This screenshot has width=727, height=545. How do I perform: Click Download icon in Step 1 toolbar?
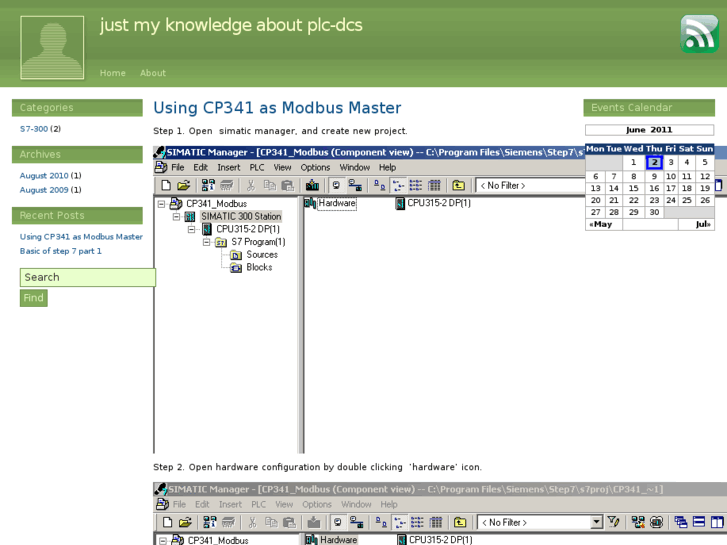tap(312, 186)
